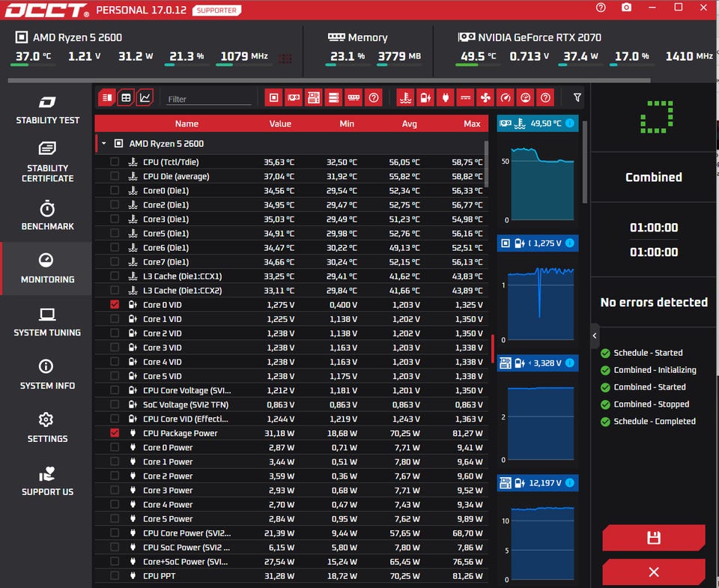
Task: Click the "No errors detected" status text
Action: coord(654,302)
